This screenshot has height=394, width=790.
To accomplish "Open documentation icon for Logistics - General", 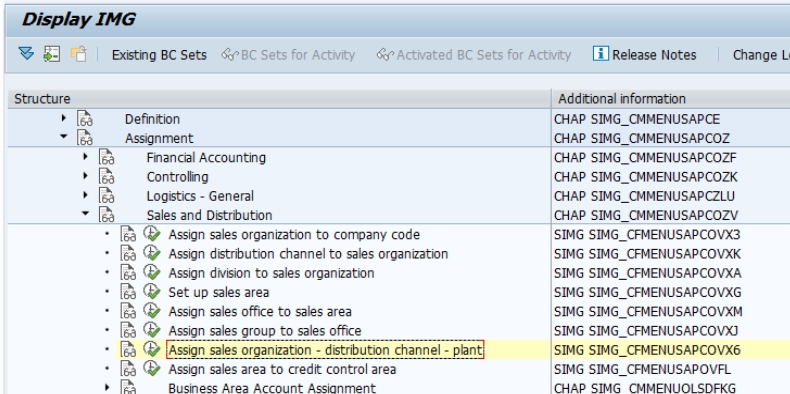I will click(107, 195).
